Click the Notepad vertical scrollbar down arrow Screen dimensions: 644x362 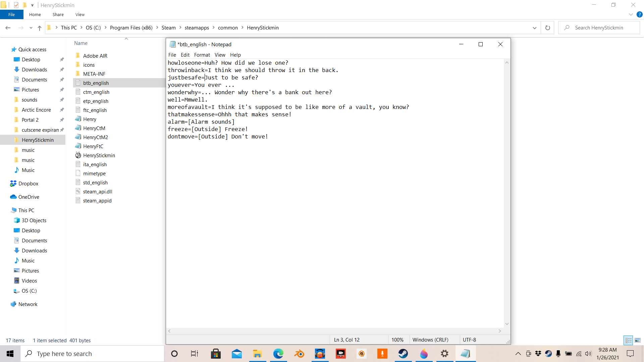pyautogui.click(x=507, y=324)
